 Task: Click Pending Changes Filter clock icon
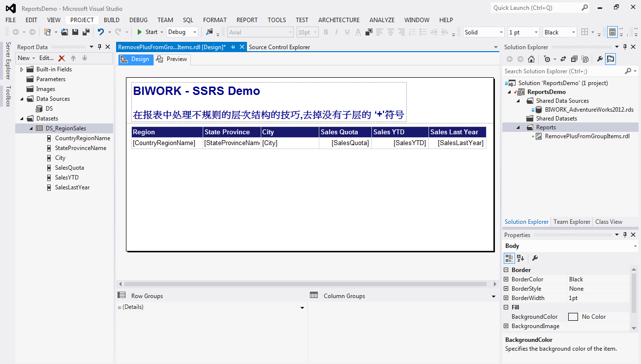point(547,59)
